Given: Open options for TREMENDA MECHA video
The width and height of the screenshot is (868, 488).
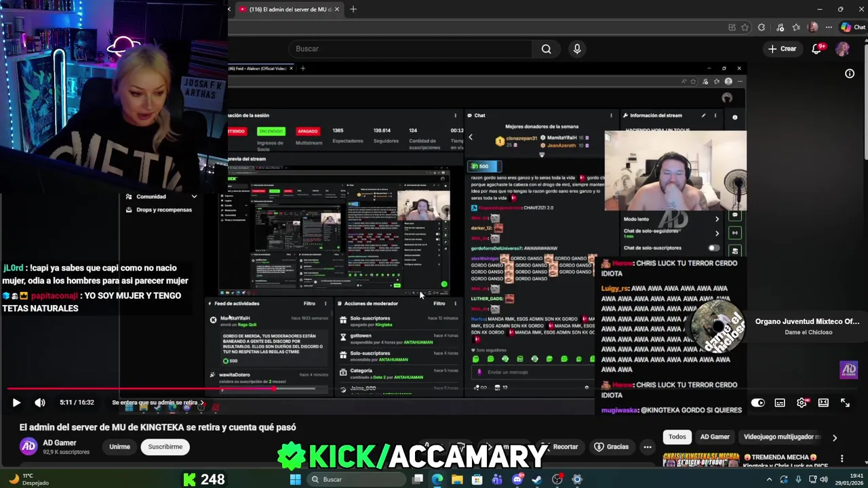Looking at the screenshot, I should tap(842, 459).
